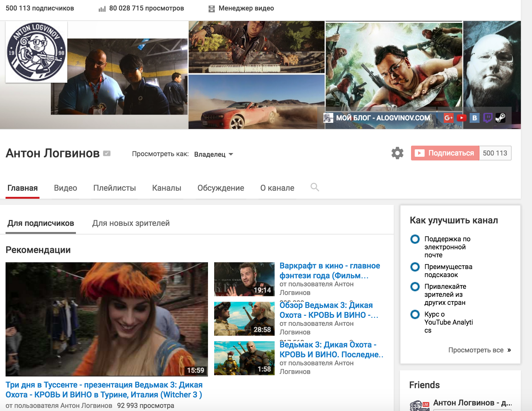Click the Поддержка по электронной почте text
Viewport: 532px width, 411px height.
click(x=447, y=247)
